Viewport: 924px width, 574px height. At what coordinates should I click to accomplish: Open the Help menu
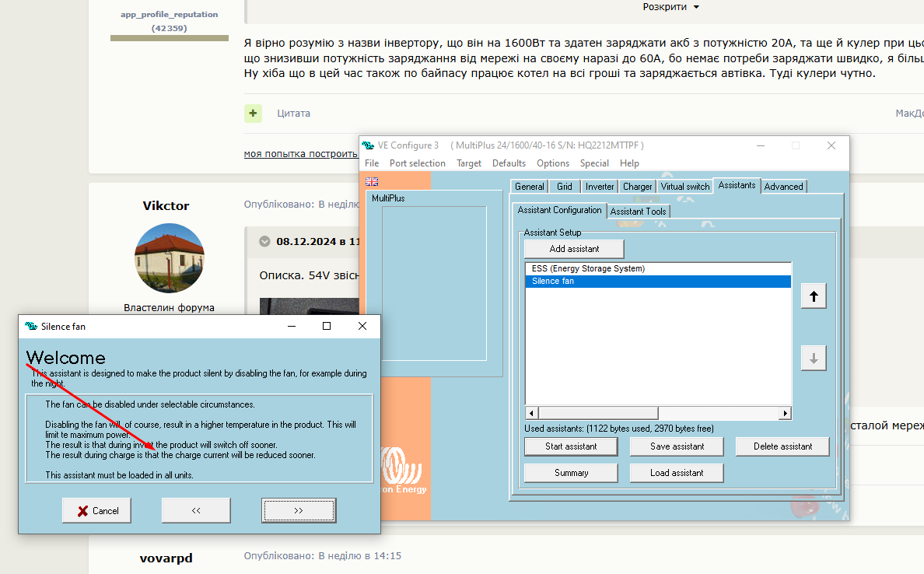coord(629,163)
